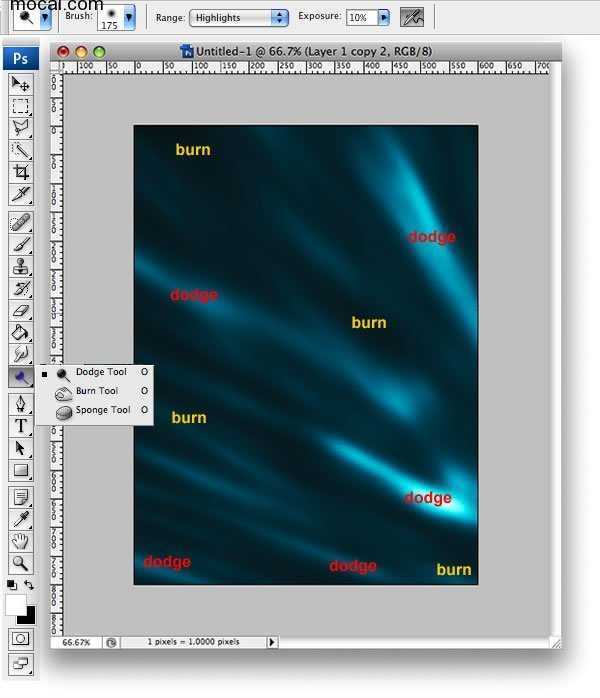The image size is (600, 698).
Task: Select the Type tool
Action: coord(20,426)
